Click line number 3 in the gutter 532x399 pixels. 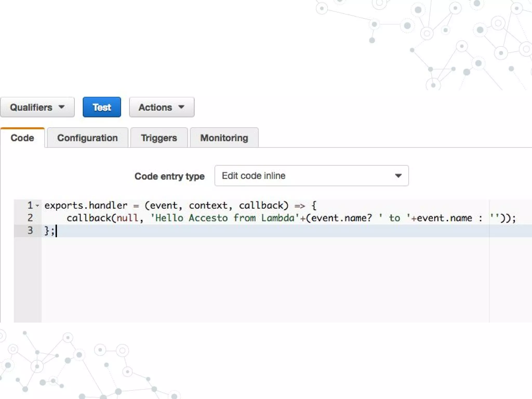coord(30,230)
